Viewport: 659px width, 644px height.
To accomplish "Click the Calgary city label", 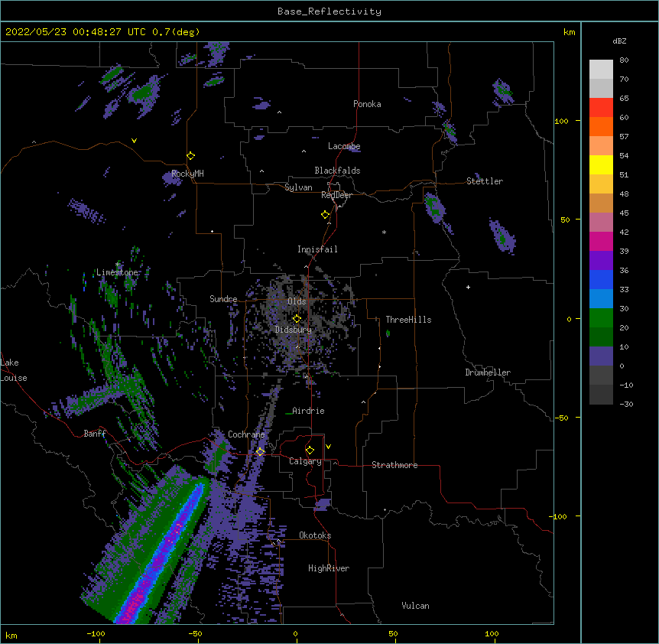I will (305, 461).
